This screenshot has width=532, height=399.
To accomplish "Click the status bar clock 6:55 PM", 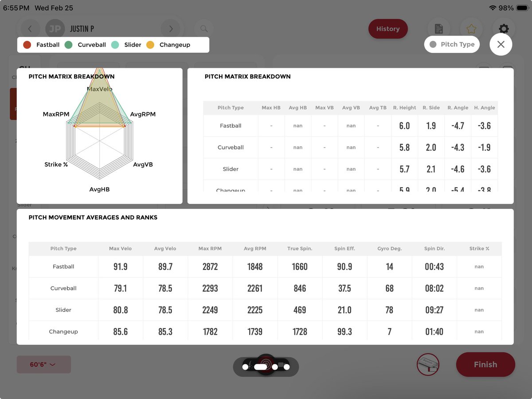I will click(16, 8).
